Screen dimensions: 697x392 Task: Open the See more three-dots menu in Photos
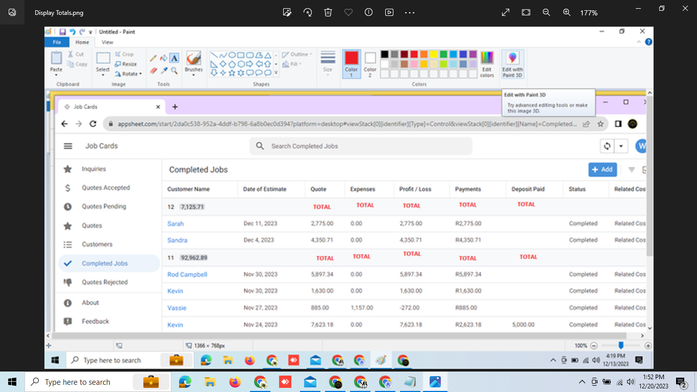pyautogui.click(x=409, y=12)
